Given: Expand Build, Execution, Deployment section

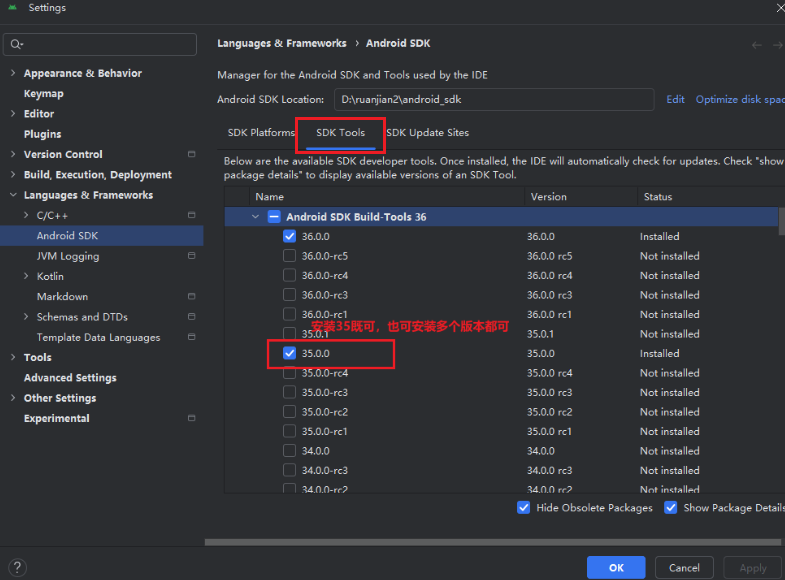Looking at the screenshot, I should click(13, 175).
